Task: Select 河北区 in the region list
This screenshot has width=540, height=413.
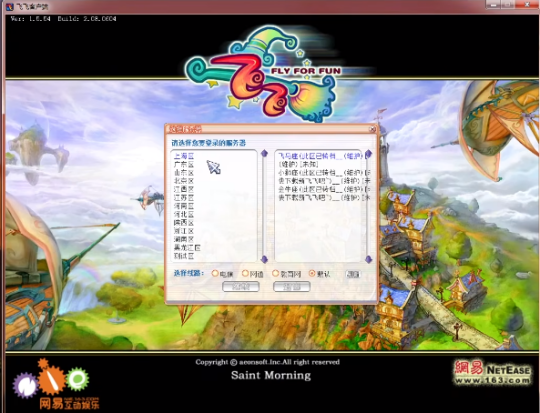Action: point(184,214)
